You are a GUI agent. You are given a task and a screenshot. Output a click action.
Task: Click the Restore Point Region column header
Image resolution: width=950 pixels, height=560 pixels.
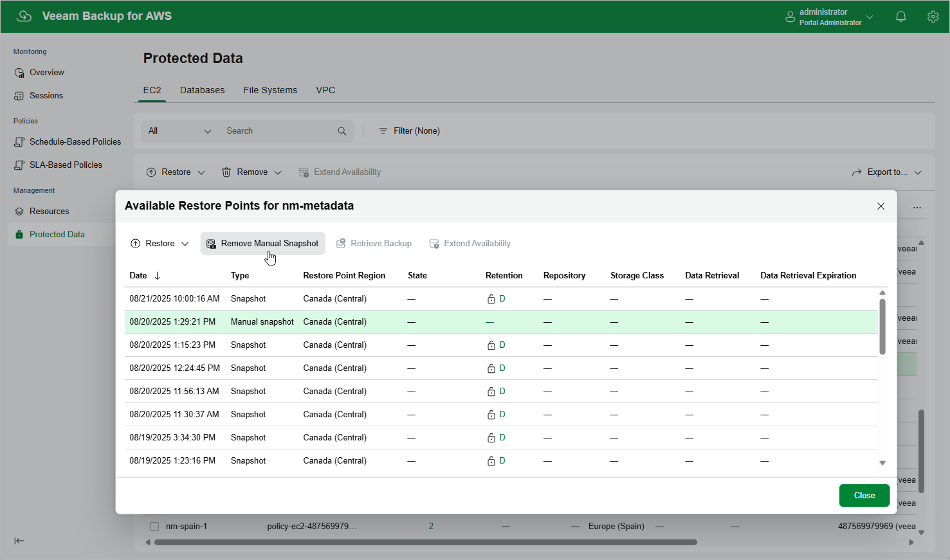point(344,276)
